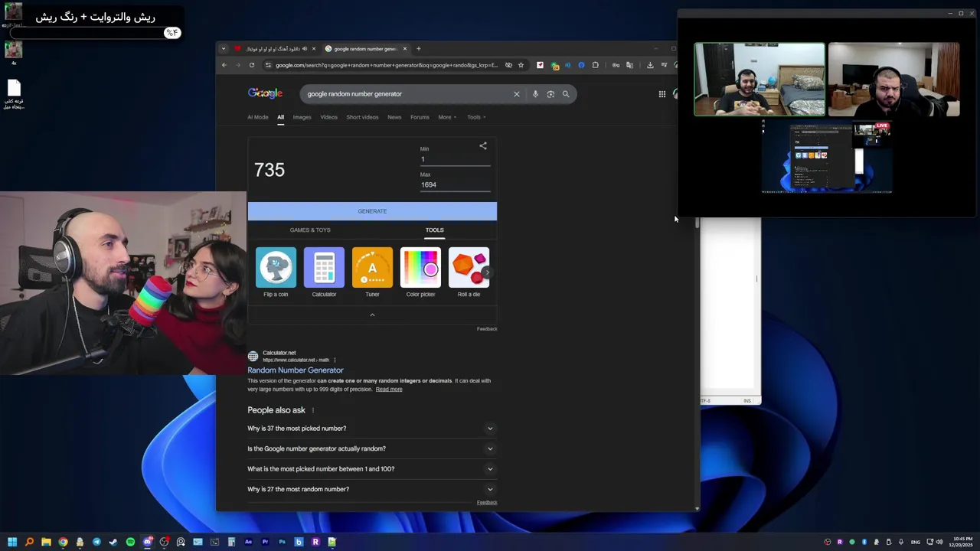The height and width of the screenshot is (551, 980).
Task: Open the Google apps grid
Action: point(662,94)
